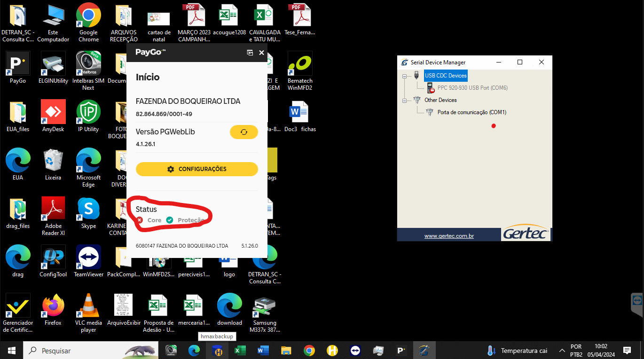The height and width of the screenshot is (359, 644).
Task: Collapse the USB CDC Devices tree node
Action: click(404, 76)
